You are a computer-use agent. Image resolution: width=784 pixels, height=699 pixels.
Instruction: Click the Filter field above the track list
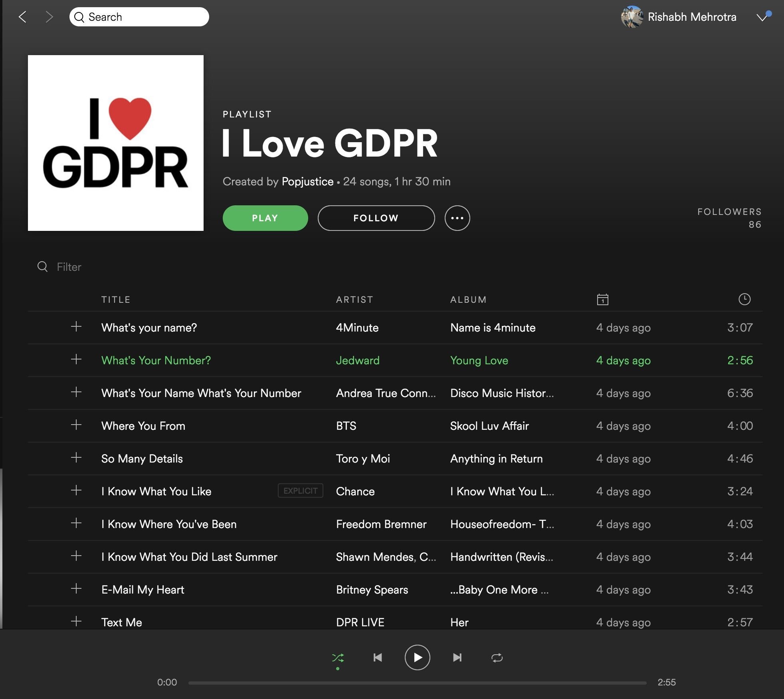coord(69,267)
